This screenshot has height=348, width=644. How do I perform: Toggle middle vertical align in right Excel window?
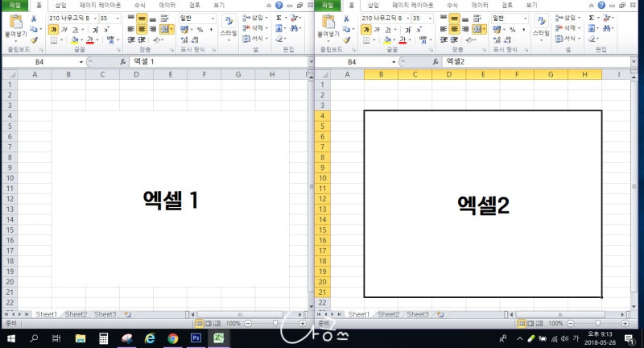(x=454, y=19)
